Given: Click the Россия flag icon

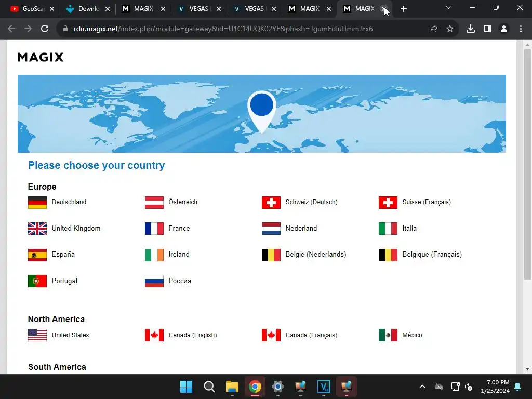Looking at the screenshot, I should click(154, 281).
